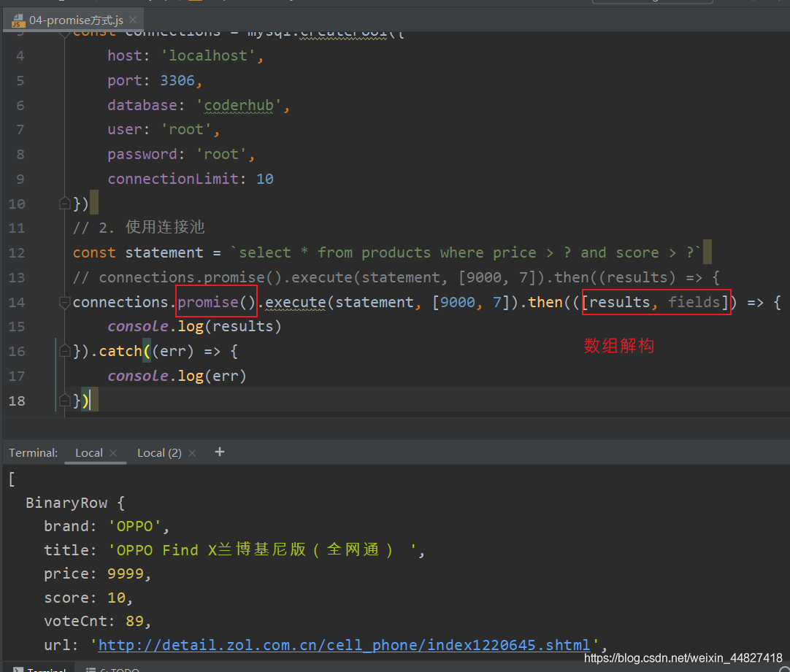Click 'catch' keyword on line 16
Screen dimensions: 790x672
[120, 351]
